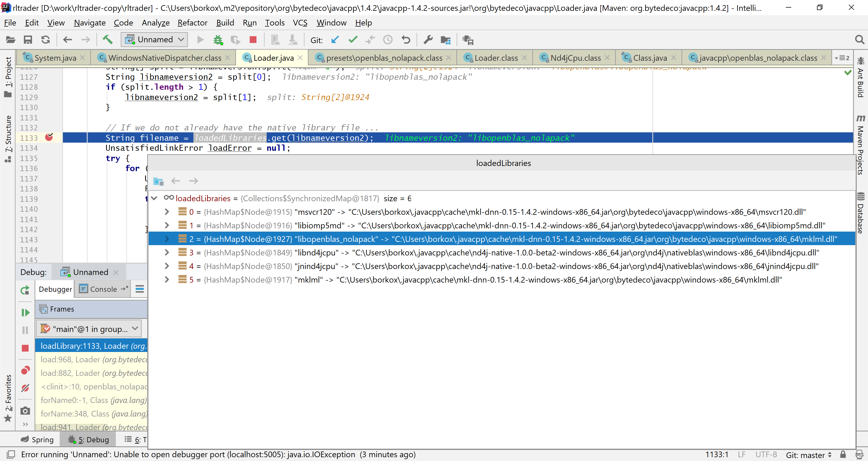Show hidden editor tabs list dropdown
The image size is (868, 461).
pyautogui.click(x=842, y=58)
